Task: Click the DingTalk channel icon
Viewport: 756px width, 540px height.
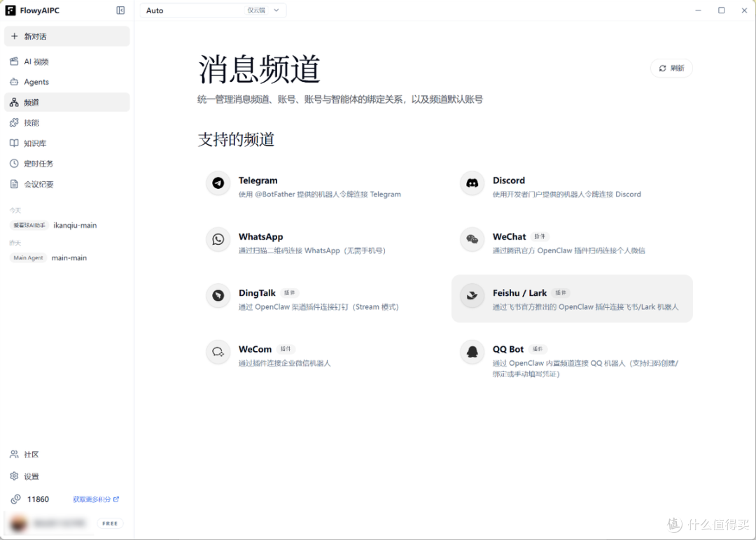Action: [x=218, y=296]
